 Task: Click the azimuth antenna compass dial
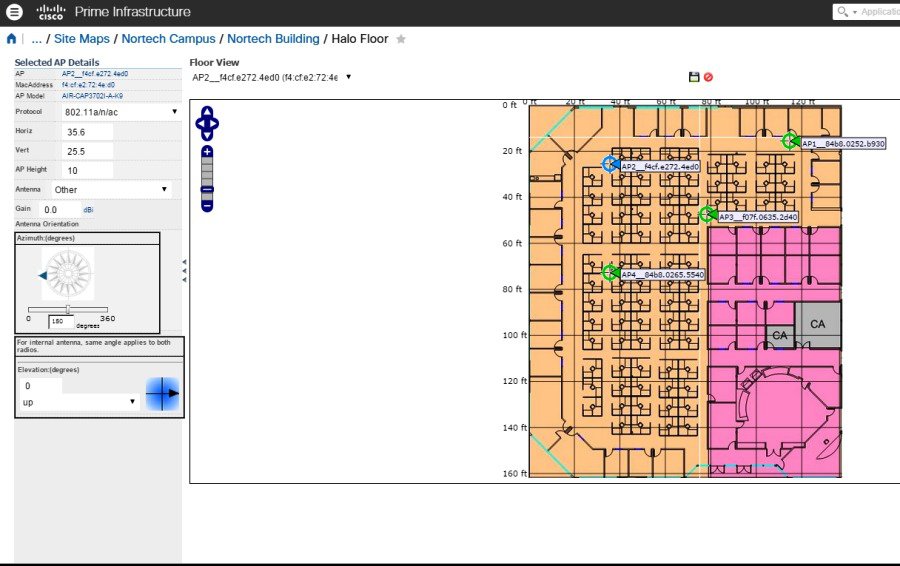tap(68, 274)
